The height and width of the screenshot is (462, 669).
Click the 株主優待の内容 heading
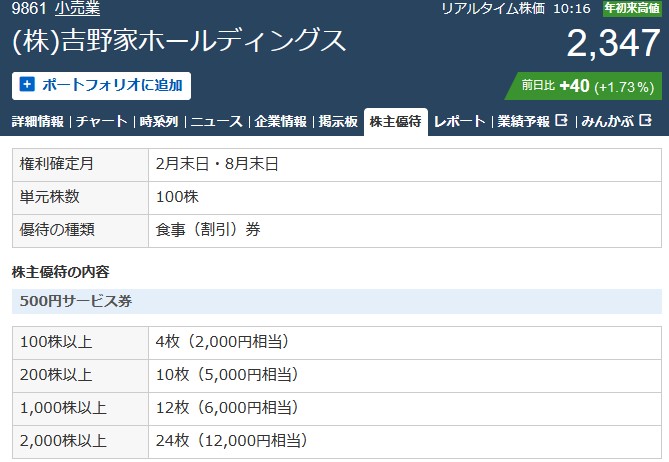[x=61, y=272]
